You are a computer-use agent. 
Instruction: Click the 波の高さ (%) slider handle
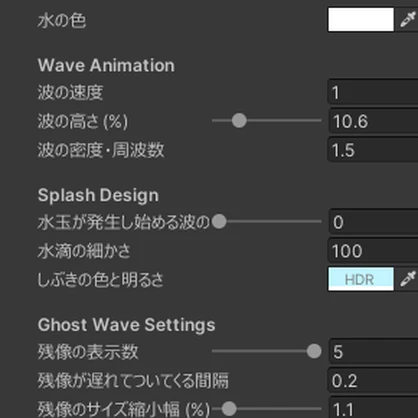coord(239,120)
